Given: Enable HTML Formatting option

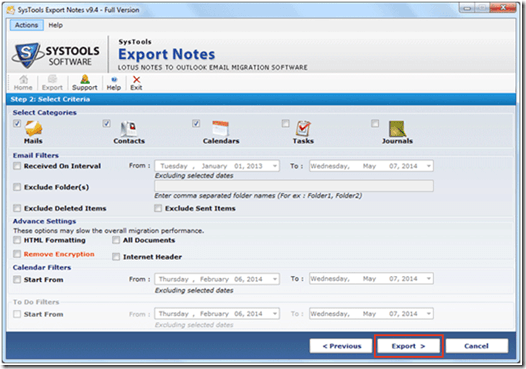Looking at the screenshot, I should point(17,240).
